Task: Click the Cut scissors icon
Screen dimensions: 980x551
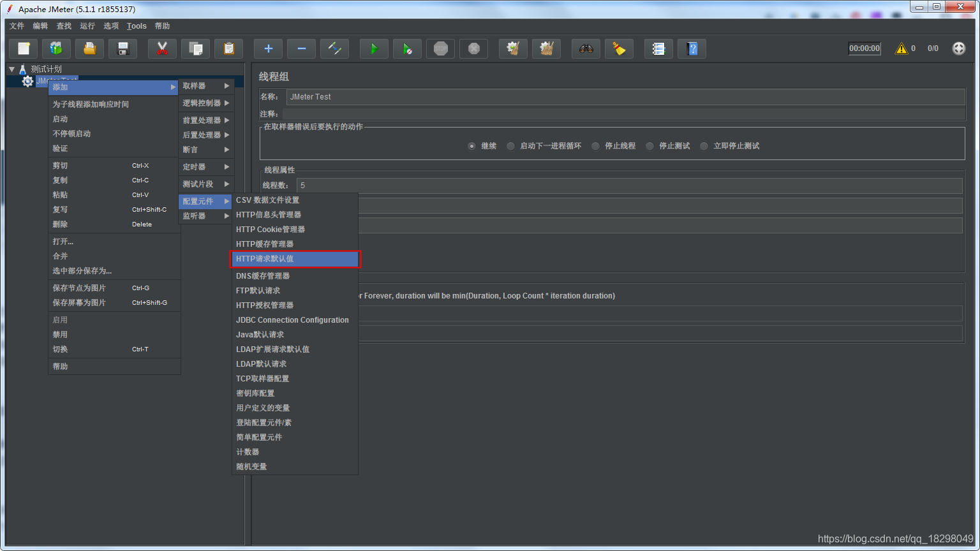Action: tap(163, 48)
